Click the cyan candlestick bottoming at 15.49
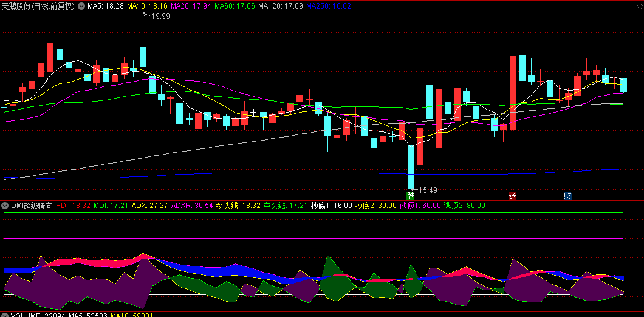This screenshot has height=317, width=644. click(411, 167)
